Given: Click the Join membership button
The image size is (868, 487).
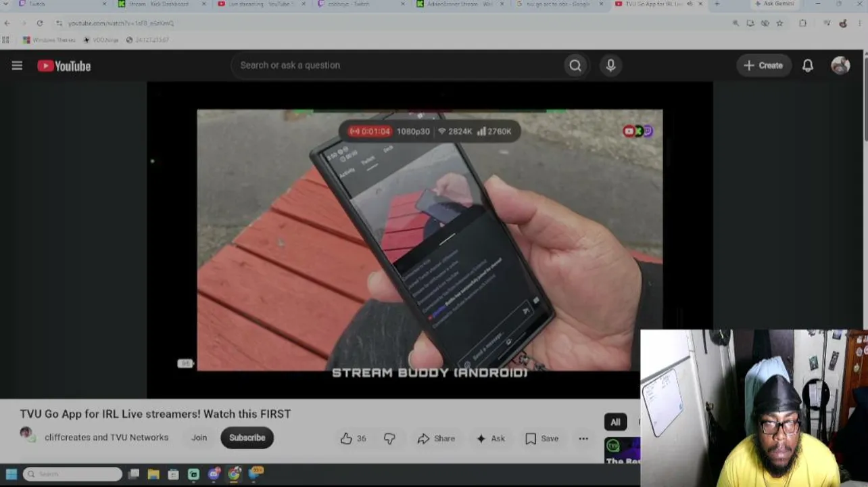Looking at the screenshot, I should pyautogui.click(x=199, y=438).
